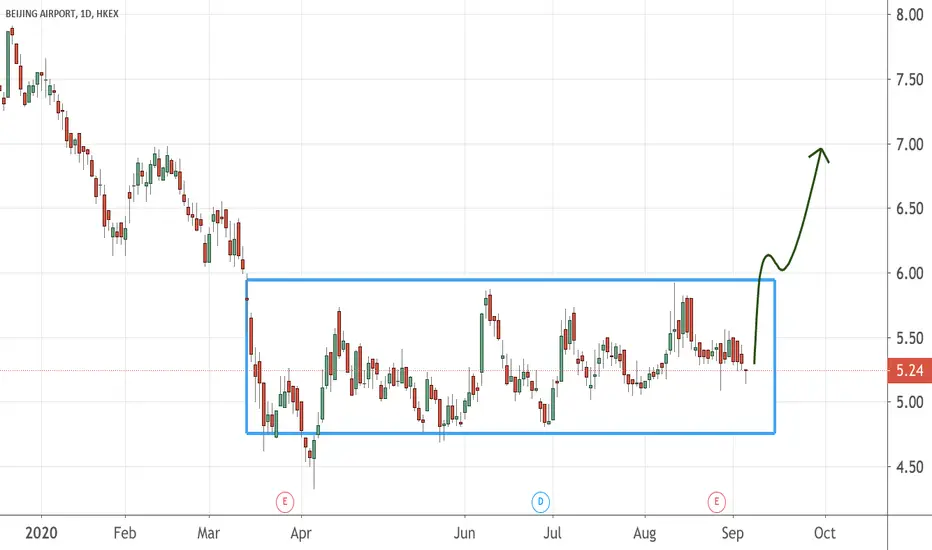932x550 pixels.
Task: Click the Jul time axis label
Action: pyautogui.click(x=552, y=533)
